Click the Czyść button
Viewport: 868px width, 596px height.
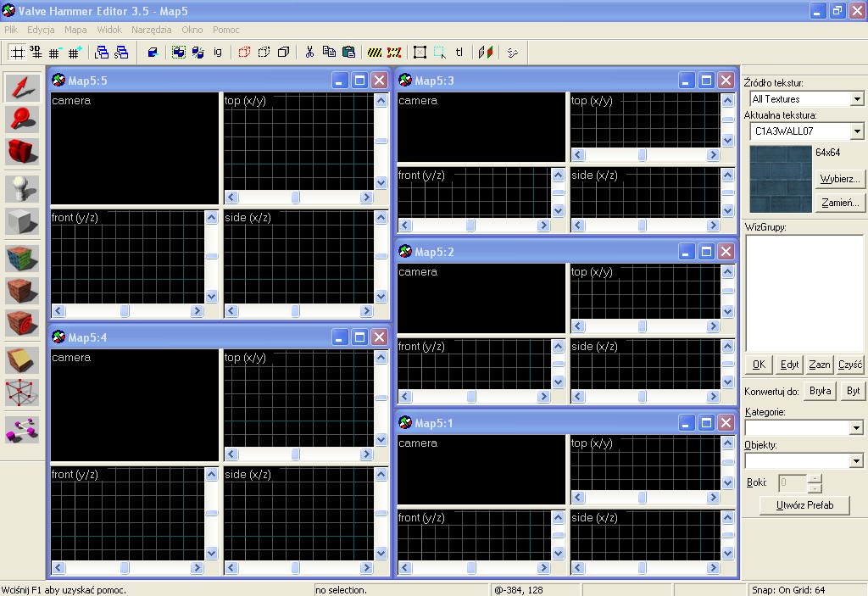click(x=850, y=365)
